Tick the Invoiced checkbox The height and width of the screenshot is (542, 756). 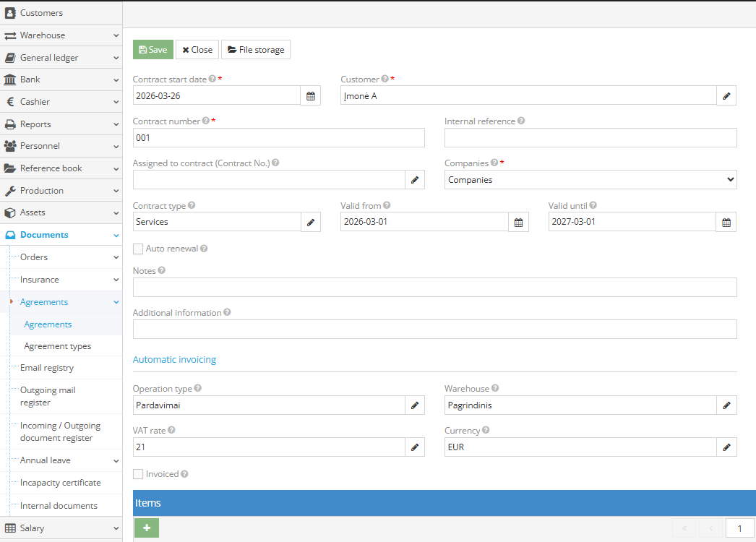point(138,474)
